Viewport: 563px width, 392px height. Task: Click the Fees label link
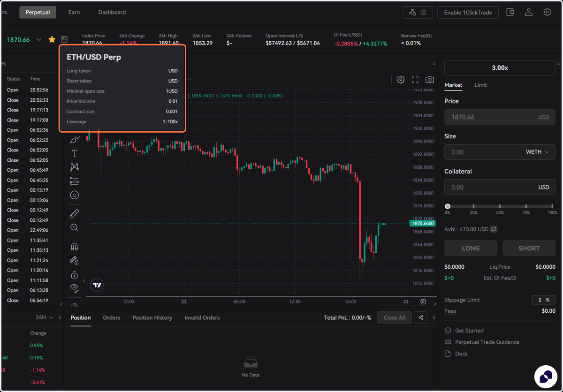450,311
